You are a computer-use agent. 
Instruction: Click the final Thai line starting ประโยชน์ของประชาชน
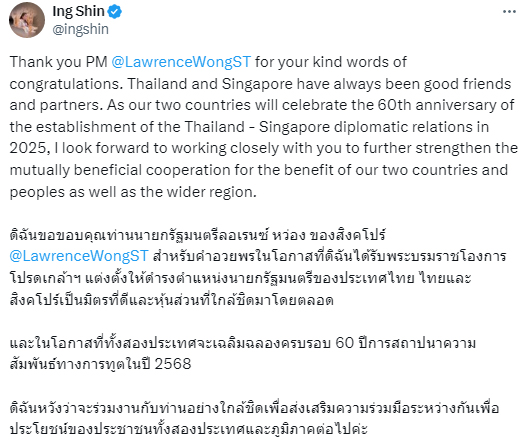(x=188, y=429)
